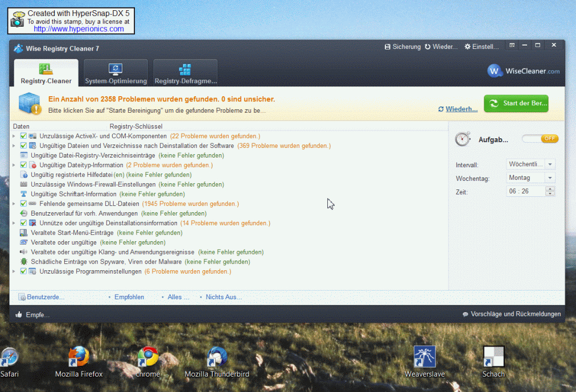
Task: Click the WiseCleaner.com logo
Action: (x=524, y=71)
